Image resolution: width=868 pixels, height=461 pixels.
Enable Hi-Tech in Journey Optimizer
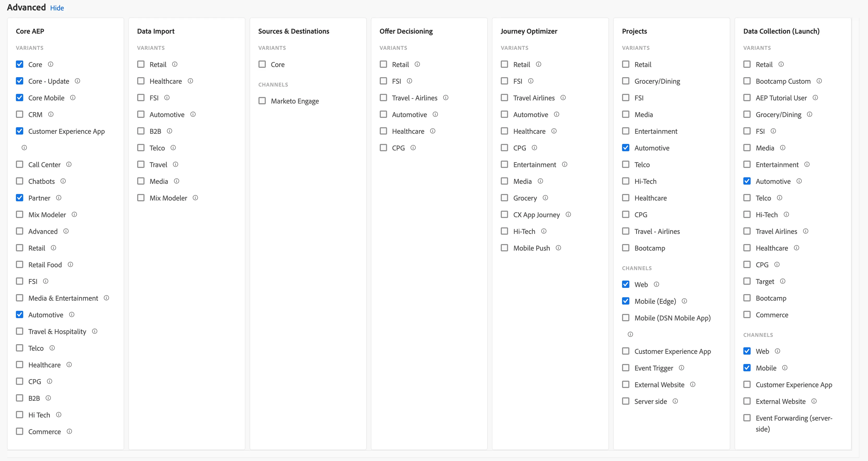[504, 231]
